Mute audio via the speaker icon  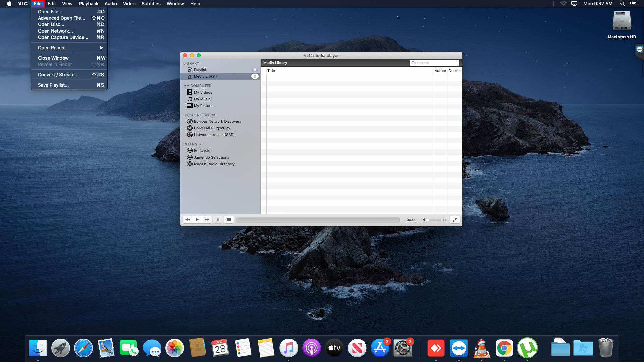point(424,220)
